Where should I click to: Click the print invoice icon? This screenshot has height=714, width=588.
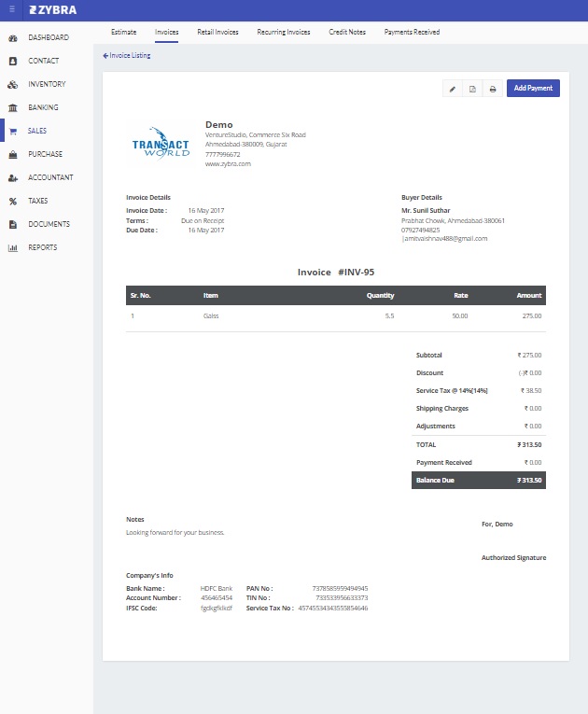(493, 89)
